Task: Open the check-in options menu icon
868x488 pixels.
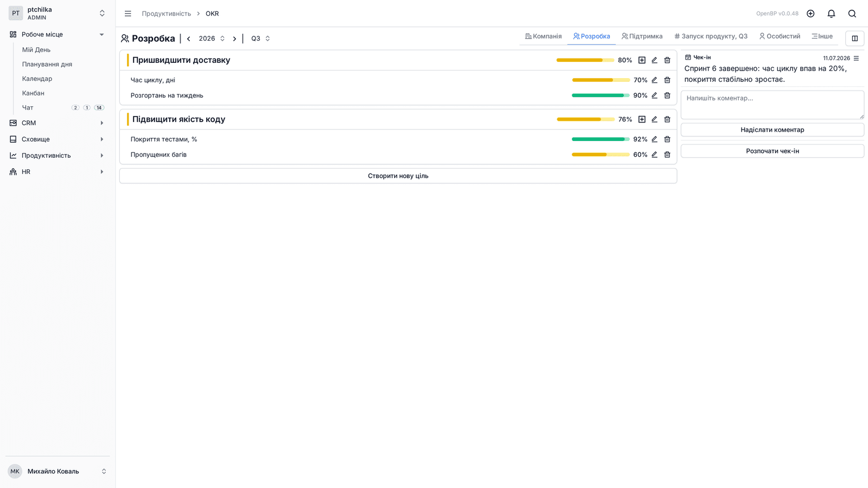Action: (856, 58)
